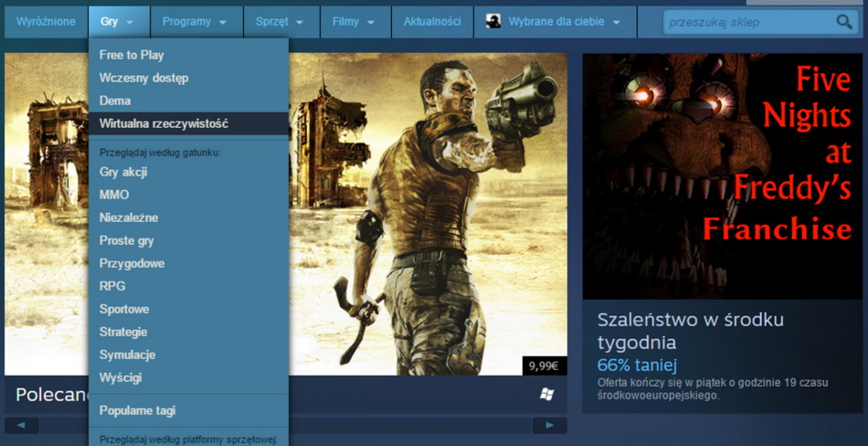Select Wirtualna rzeczywistość menu entry
Screen dimensions: 868x446
[188, 123]
